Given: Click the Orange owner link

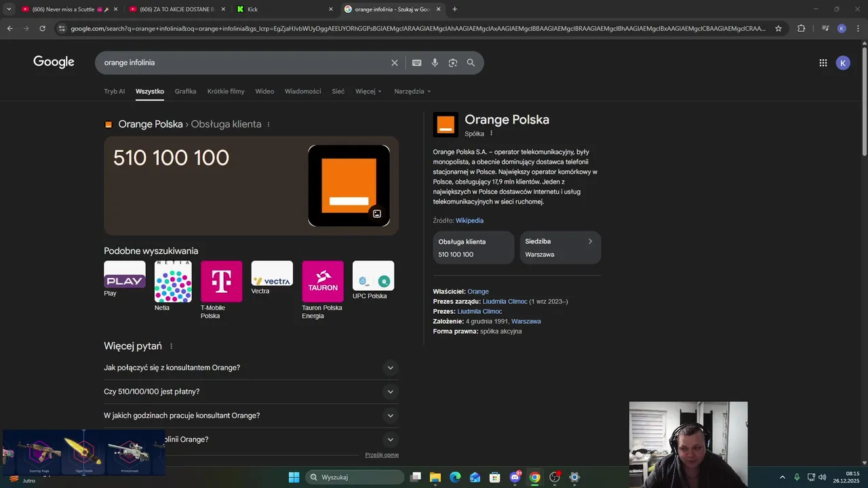Looking at the screenshot, I should (478, 291).
